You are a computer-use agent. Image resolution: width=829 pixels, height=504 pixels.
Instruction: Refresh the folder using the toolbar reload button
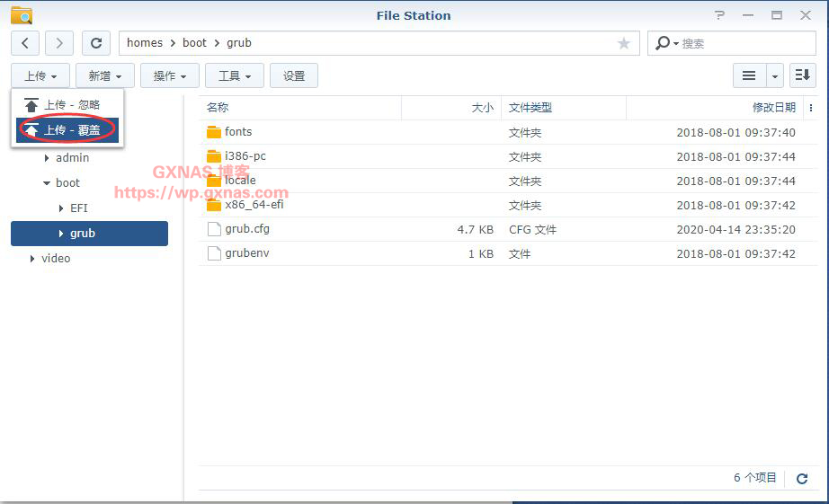tap(96, 43)
